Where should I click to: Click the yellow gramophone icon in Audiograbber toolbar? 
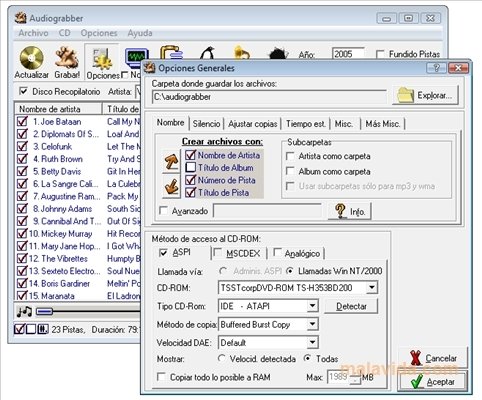[x=241, y=53]
